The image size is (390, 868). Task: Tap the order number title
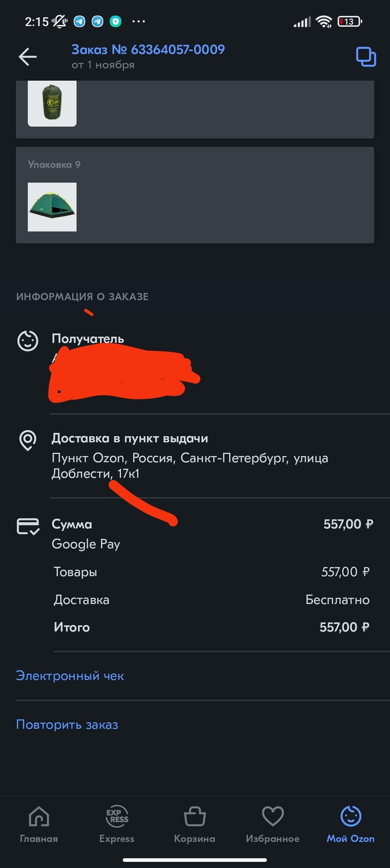tap(148, 50)
